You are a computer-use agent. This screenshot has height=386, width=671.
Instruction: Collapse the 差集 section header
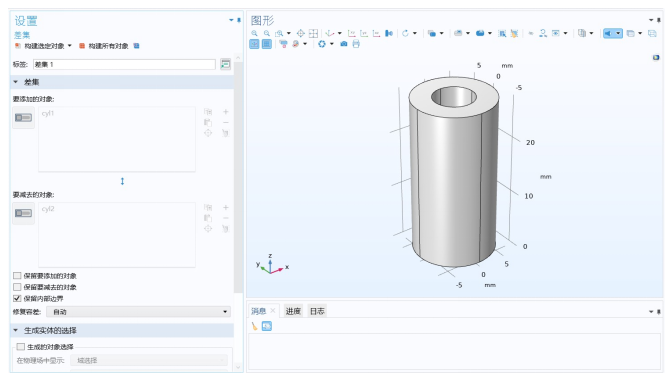(x=122, y=82)
